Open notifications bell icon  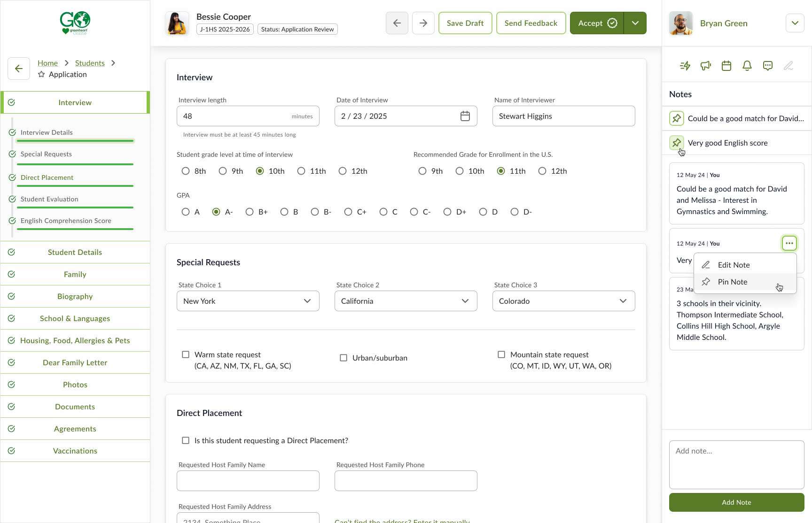[x=747, y=66]
